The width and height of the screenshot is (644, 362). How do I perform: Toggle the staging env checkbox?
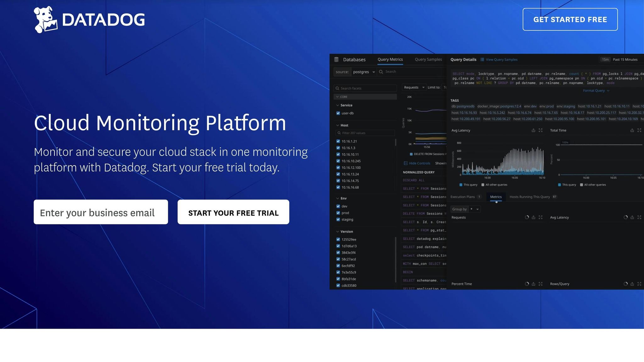tap(338, 220)
